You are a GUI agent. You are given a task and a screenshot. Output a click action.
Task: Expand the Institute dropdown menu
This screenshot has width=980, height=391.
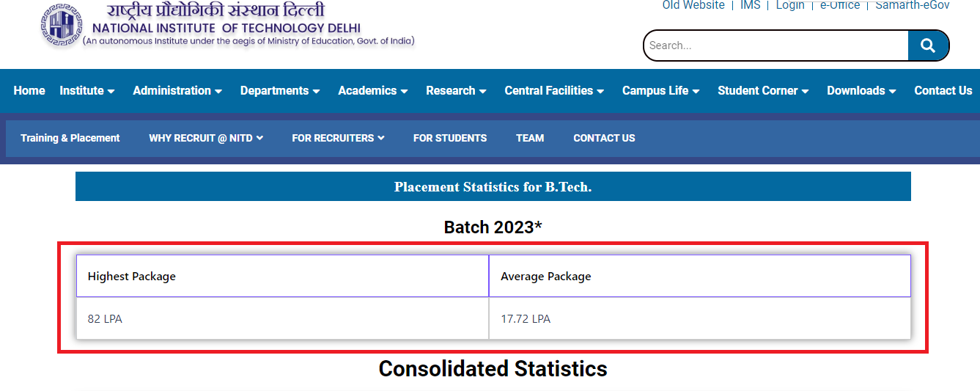pos(87,91)
